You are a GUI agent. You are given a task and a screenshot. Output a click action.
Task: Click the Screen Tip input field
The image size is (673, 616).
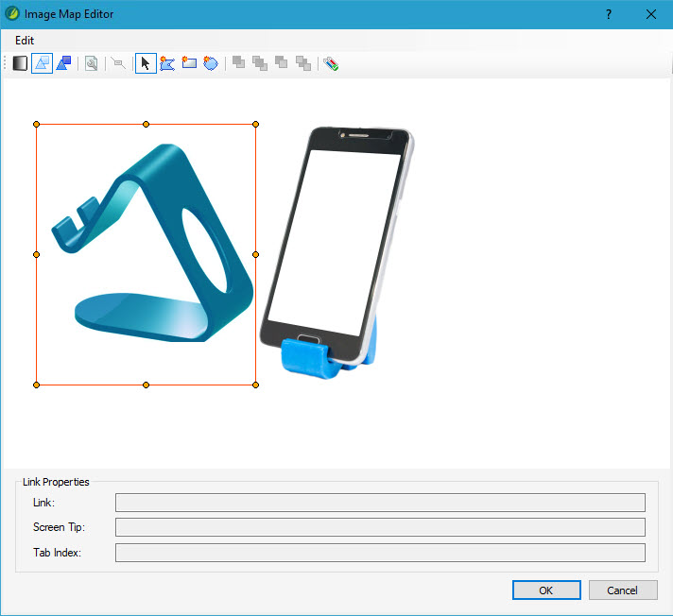click(x=380, y=527)
